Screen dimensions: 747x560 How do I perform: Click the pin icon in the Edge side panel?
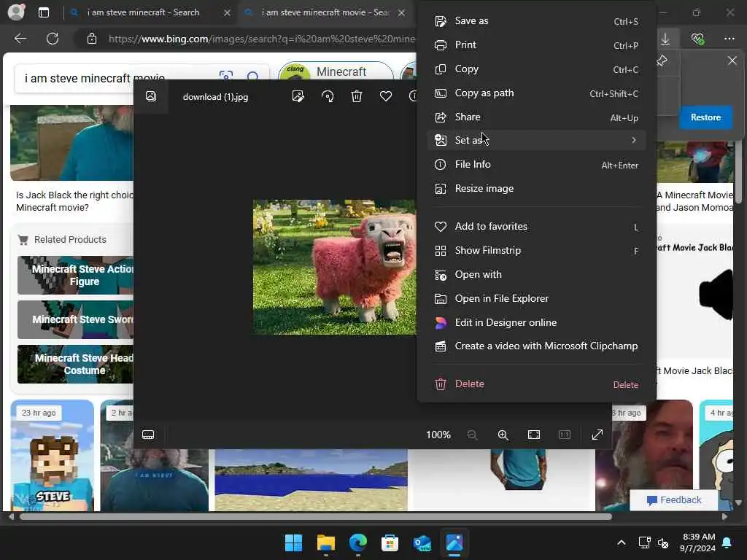tap(662, 61)
